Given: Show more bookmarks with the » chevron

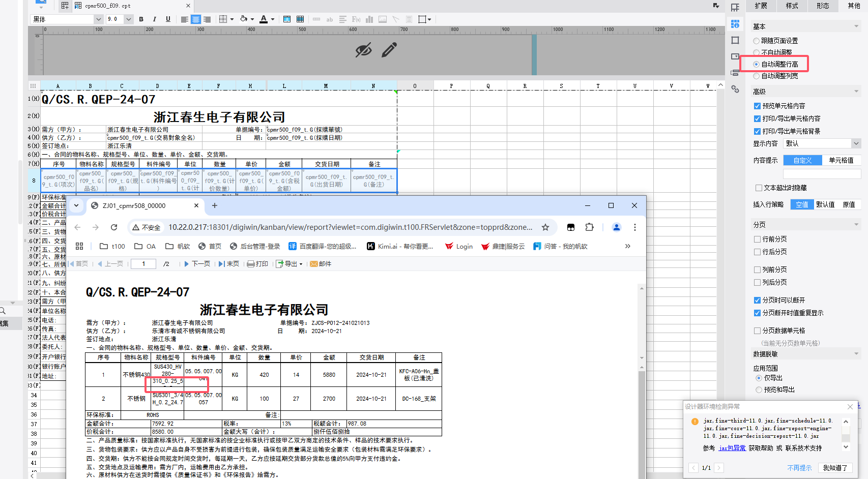Looking at the screenshot, I should coord(628,246).
